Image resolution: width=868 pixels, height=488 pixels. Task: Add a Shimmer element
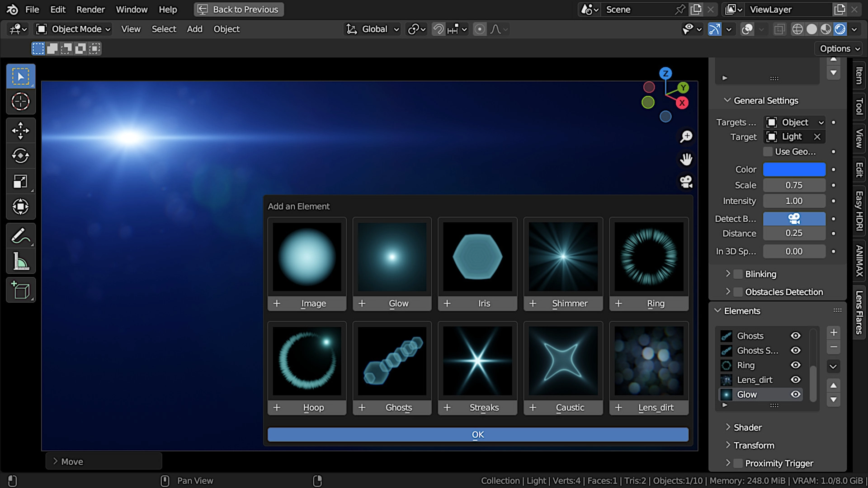(x=563, y=304)
